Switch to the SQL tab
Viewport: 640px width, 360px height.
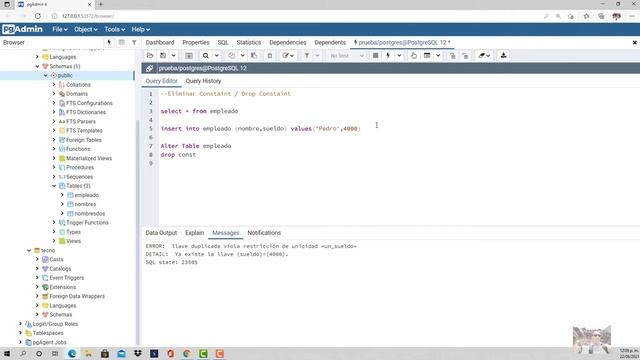click(x=223, y=42)
